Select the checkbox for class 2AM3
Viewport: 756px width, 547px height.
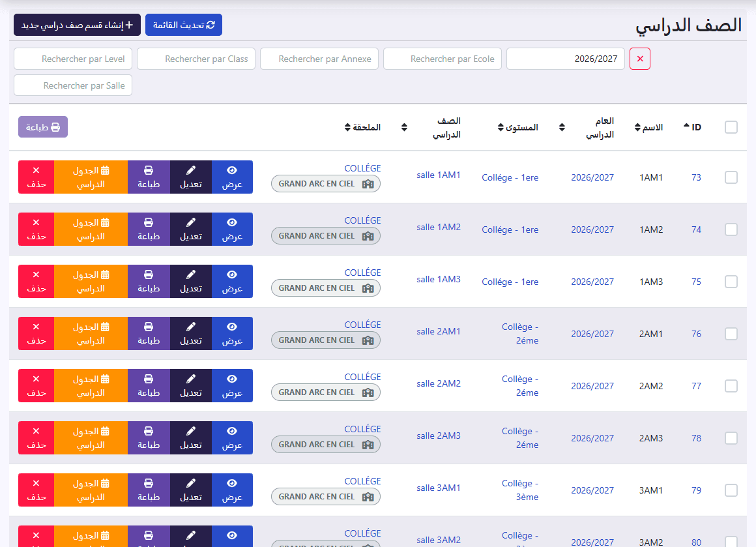(x=731, y=437)
